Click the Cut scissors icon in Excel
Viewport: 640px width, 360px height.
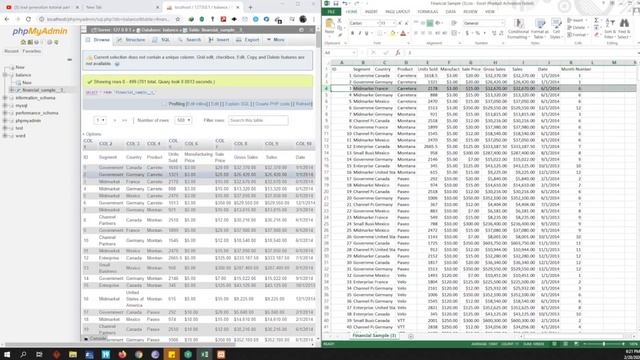click(x=339, y=20)
